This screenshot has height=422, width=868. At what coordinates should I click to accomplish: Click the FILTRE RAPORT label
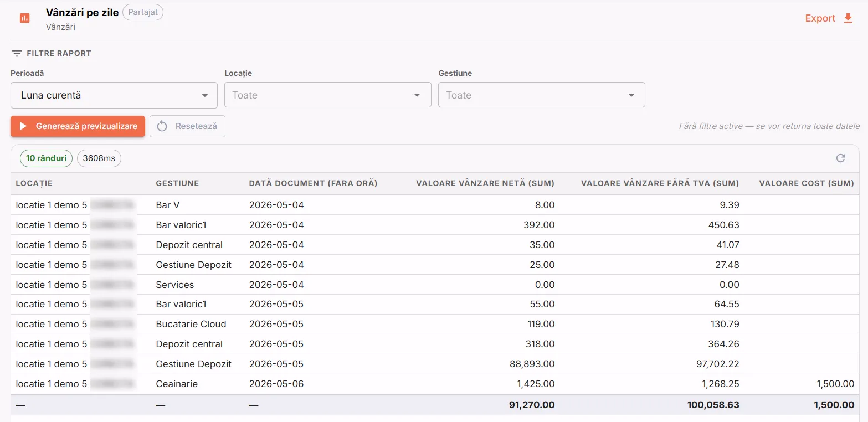pyautogui.click(x=59, y=54)
